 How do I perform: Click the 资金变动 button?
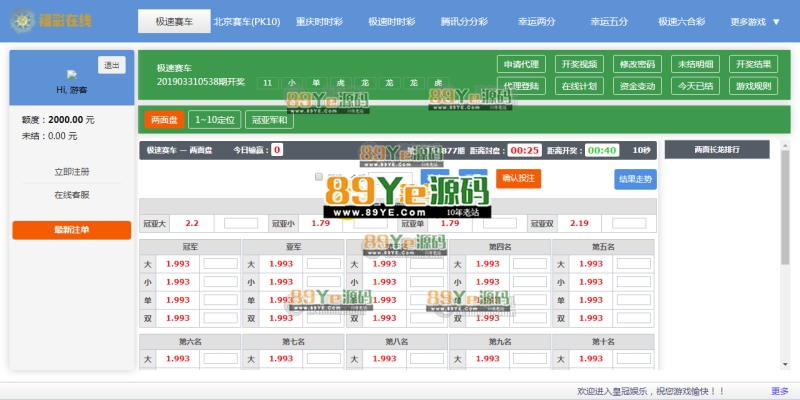(x=637, y=86)
